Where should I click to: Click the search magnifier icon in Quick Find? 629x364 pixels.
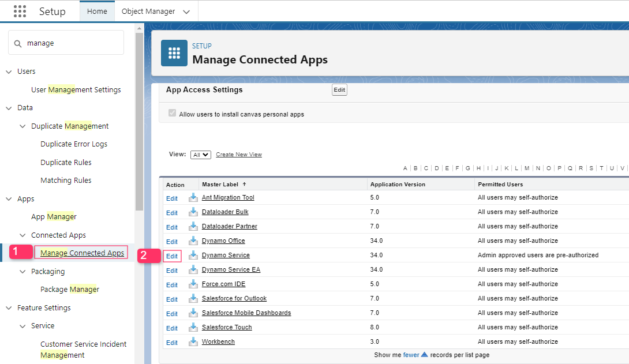click(18, 43)
